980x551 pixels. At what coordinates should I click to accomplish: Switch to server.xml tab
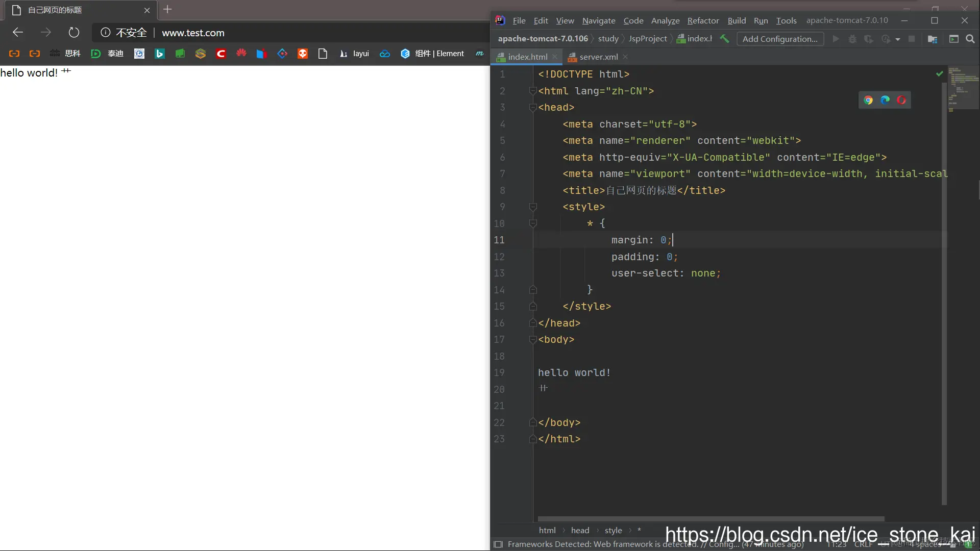pyautogui.click(x=598, y=57)
